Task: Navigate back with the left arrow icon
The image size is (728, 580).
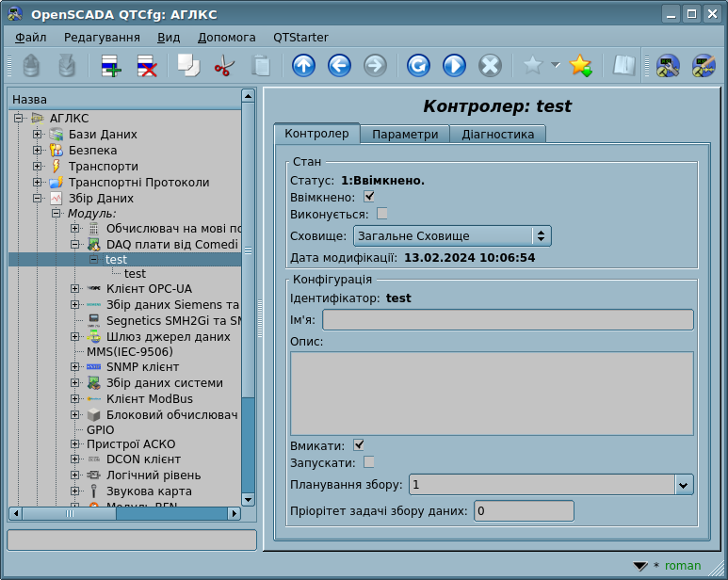Action: [339, 66]
